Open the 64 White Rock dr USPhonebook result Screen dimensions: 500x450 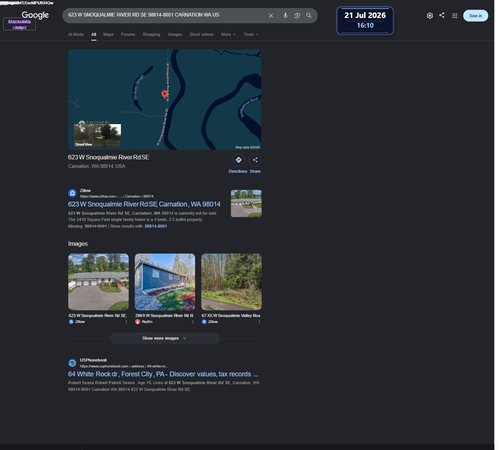pyautogui.click(x=163, y=374)
